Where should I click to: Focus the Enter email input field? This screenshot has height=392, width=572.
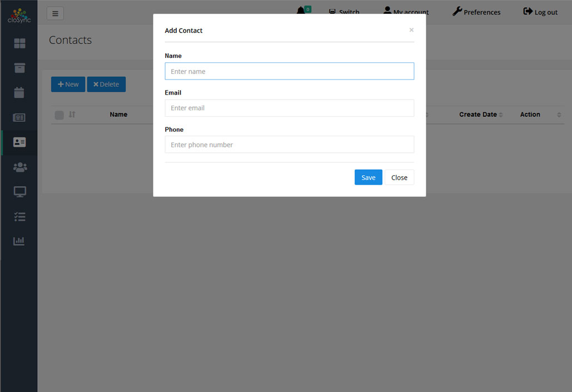289,108
